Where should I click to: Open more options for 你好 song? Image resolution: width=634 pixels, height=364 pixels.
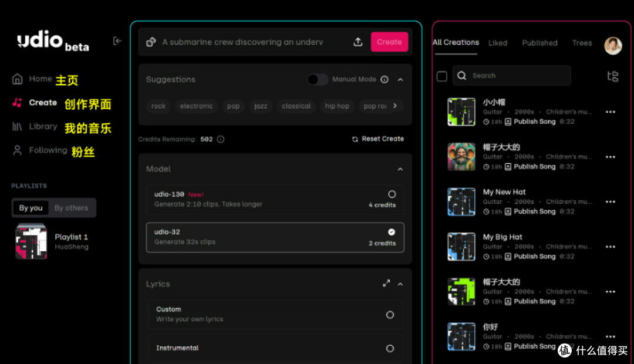tap(611, 336)
